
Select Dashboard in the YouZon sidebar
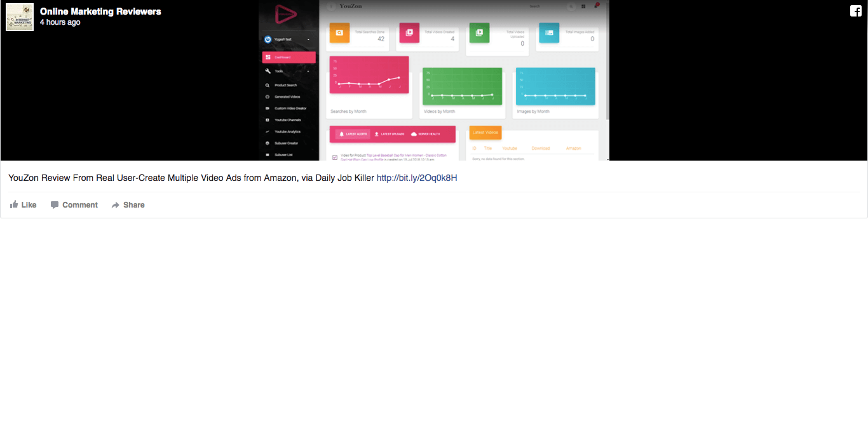[289, 57]
